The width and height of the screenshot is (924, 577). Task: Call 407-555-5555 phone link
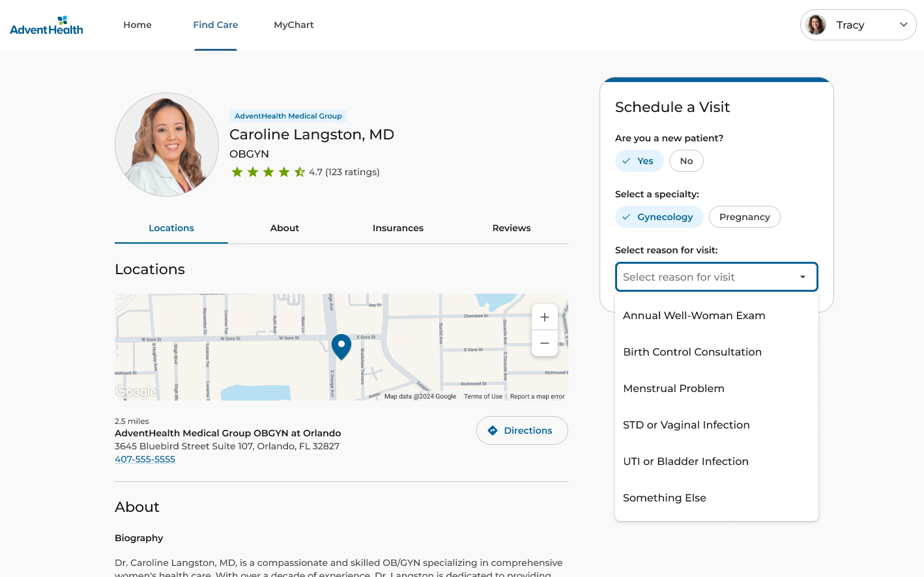pyautogui.click(x=145, y=459)
